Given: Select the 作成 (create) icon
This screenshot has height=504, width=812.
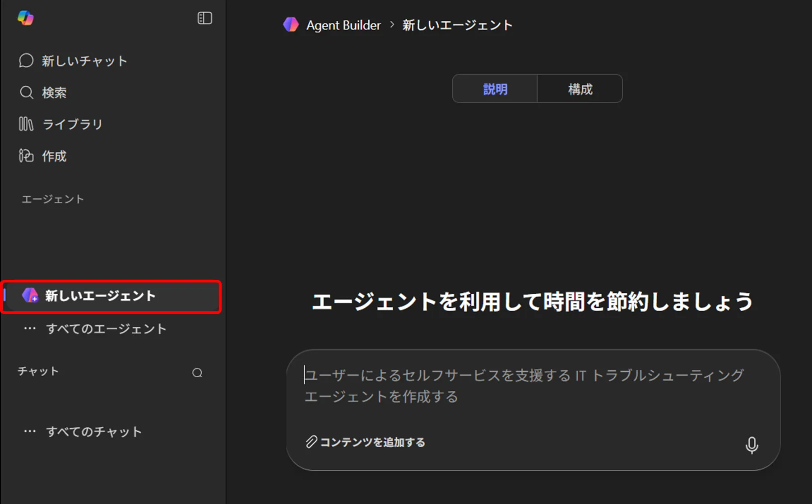Looking at the screenshot, I should pos(26,156).
